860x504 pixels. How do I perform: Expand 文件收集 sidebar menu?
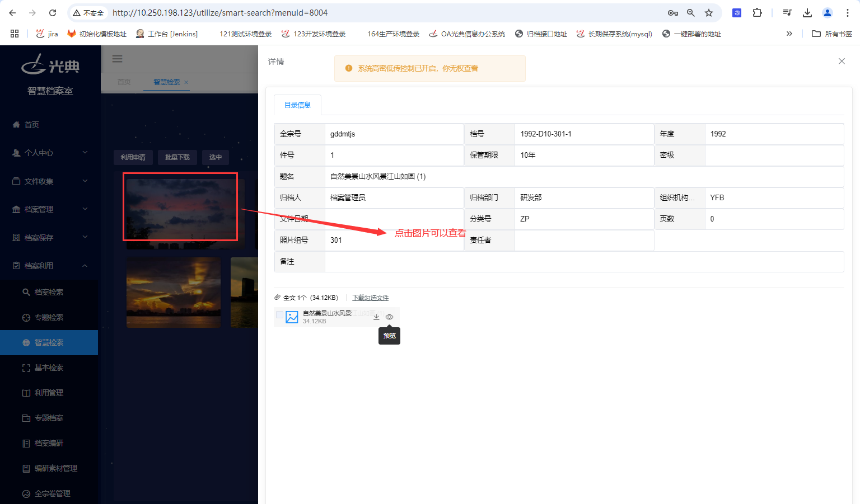(x=49, y=181)
